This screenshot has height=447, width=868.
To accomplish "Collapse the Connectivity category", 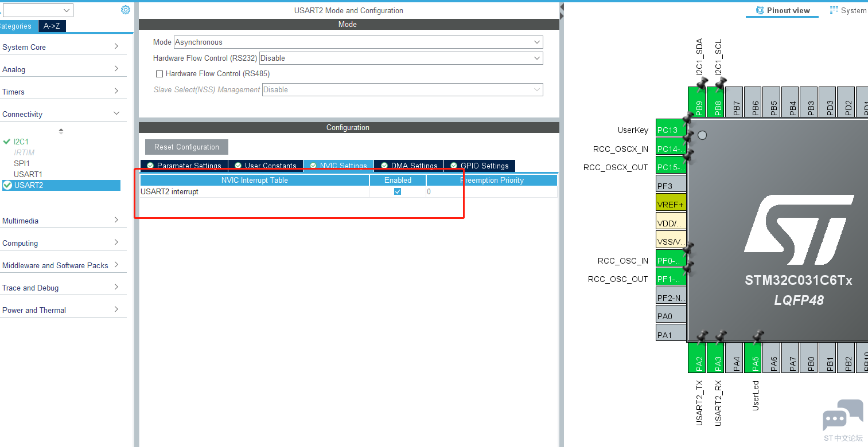I will (62, 114).
